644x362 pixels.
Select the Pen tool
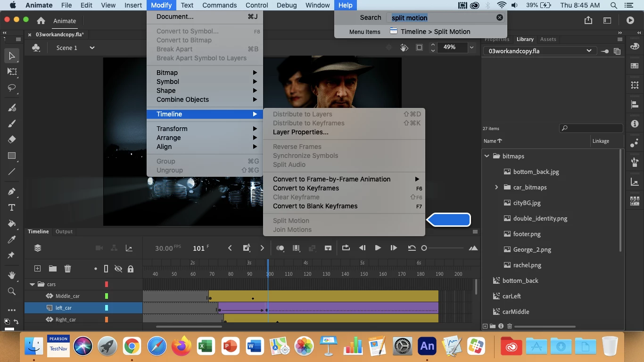(x=12, y=191)
